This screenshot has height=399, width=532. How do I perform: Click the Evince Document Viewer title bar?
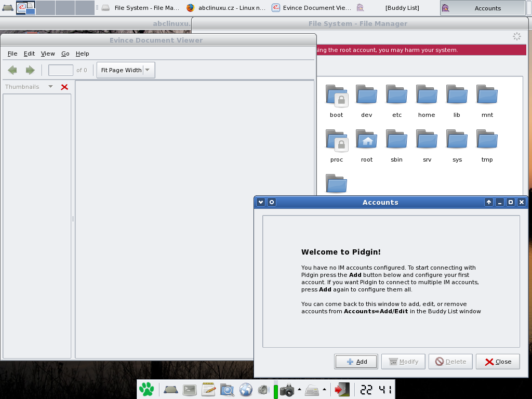158,40
